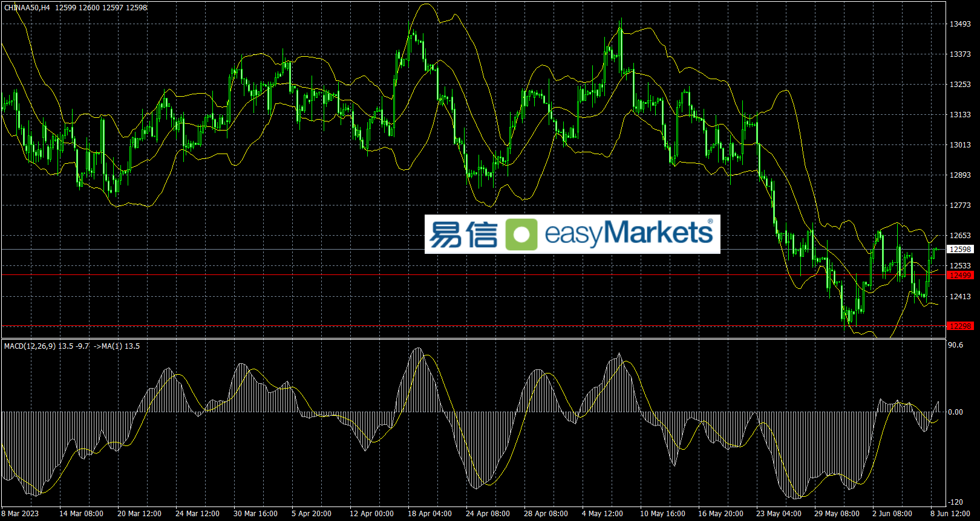Click the 14 Mar 08:00 time label
This screenshot has width=980, height=521.
coord(81,514)
